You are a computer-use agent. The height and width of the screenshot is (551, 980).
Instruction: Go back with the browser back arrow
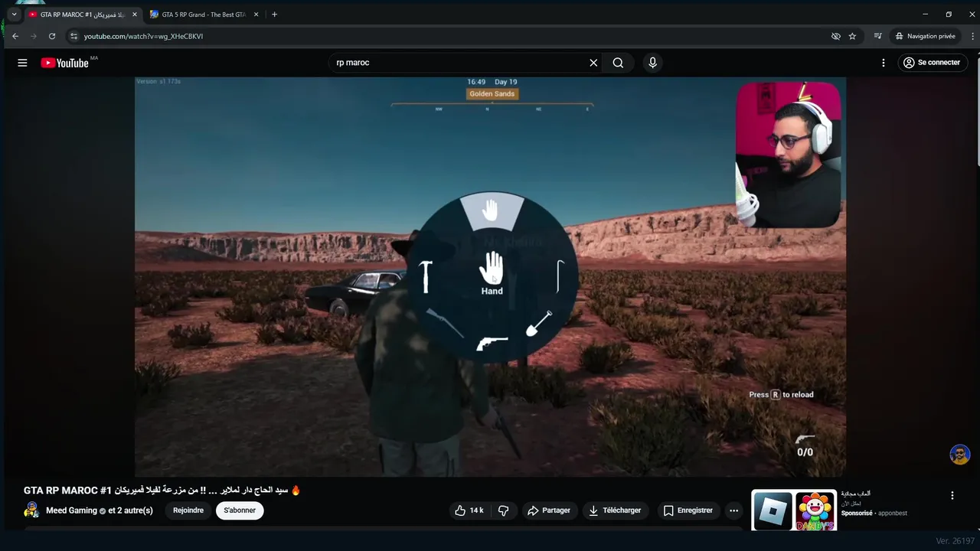pos(15,36)
